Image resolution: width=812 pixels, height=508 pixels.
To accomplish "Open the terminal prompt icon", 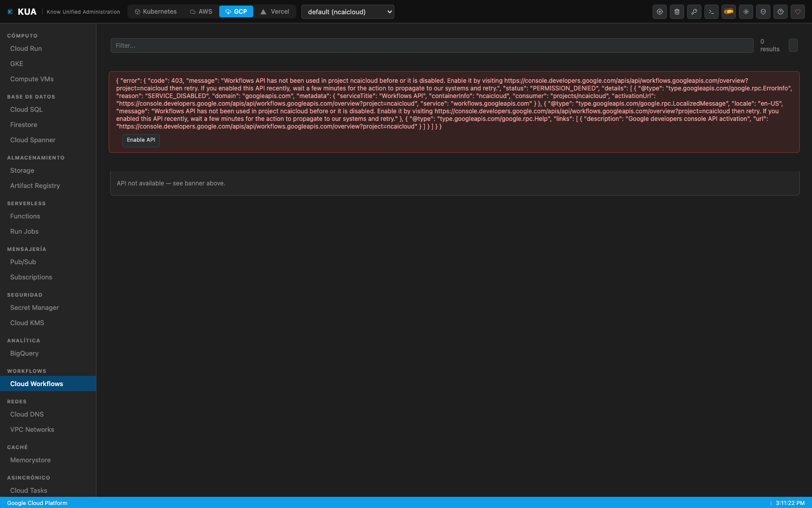I will coord(712,12).
